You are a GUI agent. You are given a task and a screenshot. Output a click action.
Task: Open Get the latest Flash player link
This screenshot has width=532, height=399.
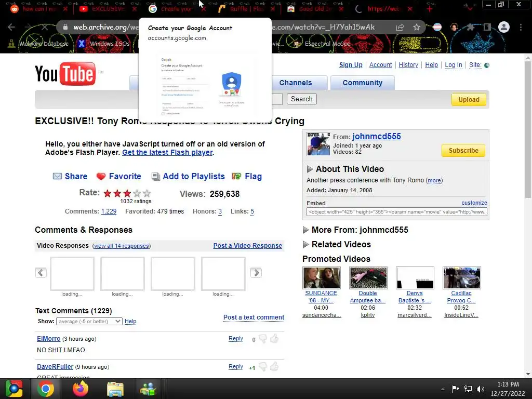pyautogui.click(x=167, y=152)
